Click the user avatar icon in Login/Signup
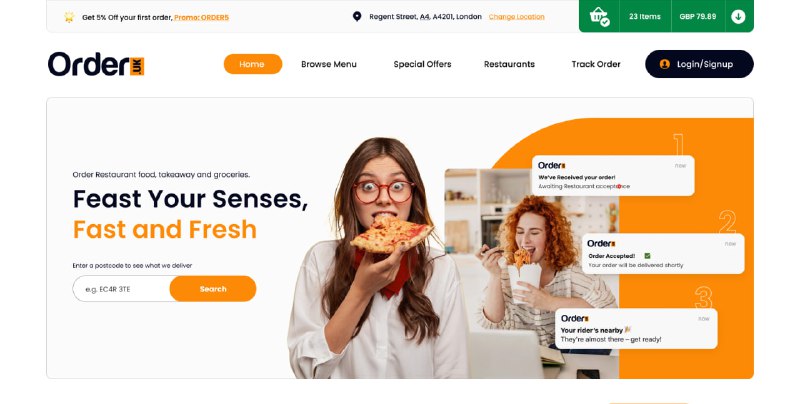Screen dimensions: 800x404 pyautogui.click(x=664, y=64)
